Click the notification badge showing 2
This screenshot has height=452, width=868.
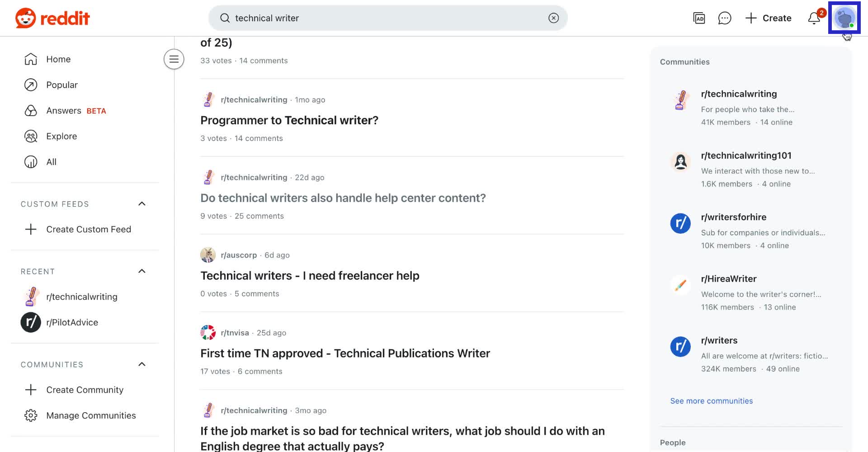(821, 13)
